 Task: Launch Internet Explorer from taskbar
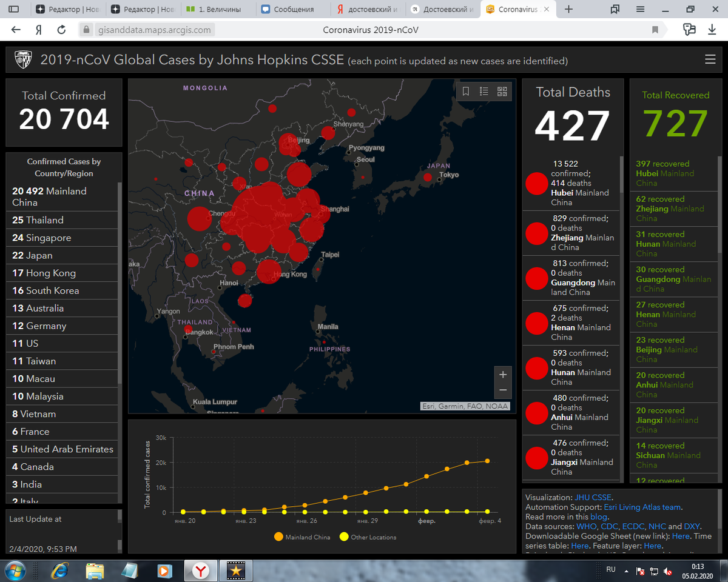[x=59, y=570]
